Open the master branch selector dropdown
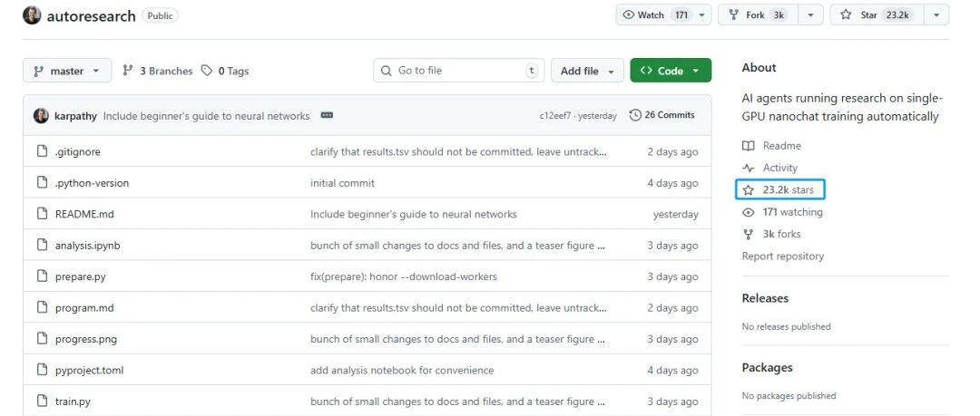 click(x=67, y=71)
